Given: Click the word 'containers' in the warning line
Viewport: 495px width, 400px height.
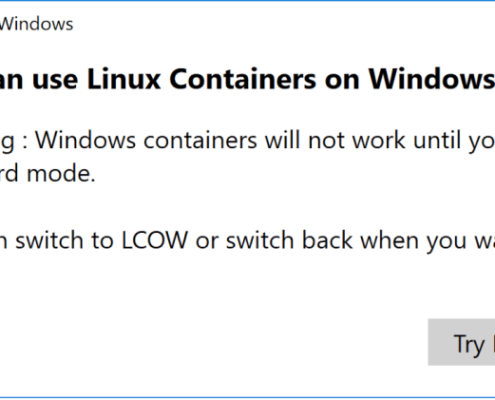Looking at the screenshot, I should 200,140.
